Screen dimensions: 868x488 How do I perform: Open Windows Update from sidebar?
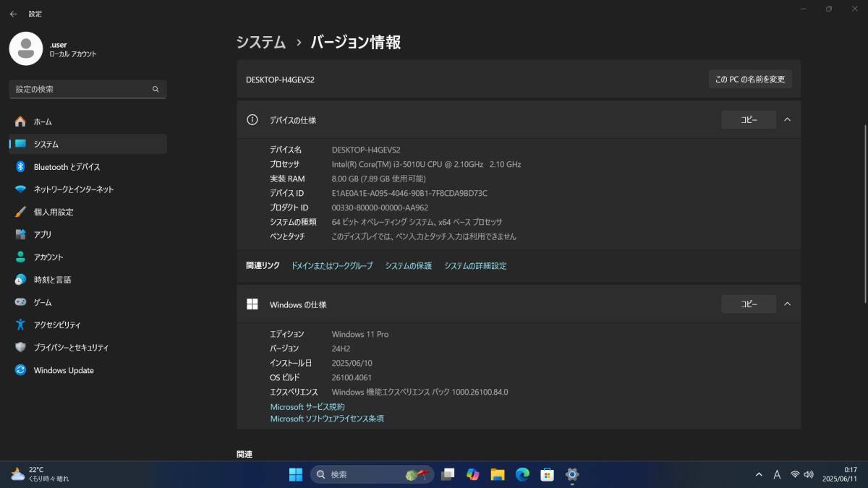tap(64, 370)
